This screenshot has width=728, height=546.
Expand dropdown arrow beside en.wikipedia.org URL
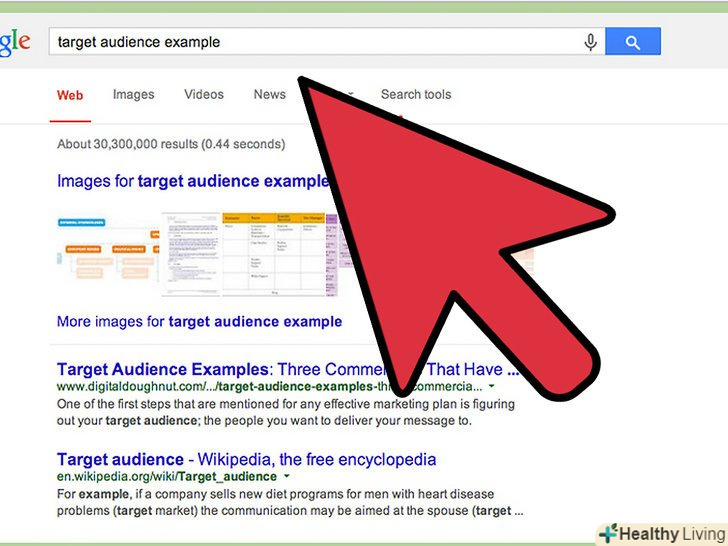pyautogui.click(x=287, y=476)
